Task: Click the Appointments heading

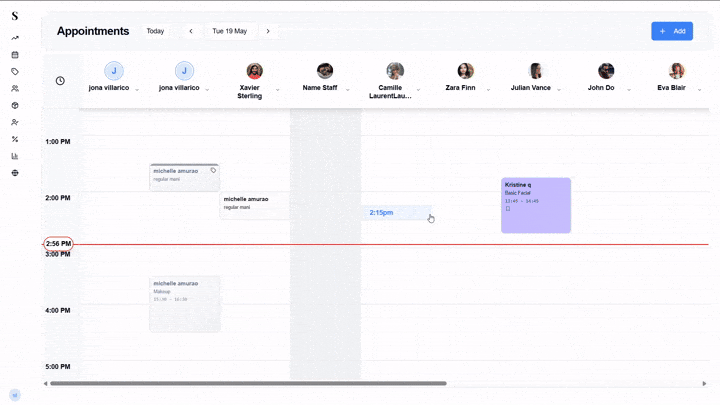Action: pos(93,31)
